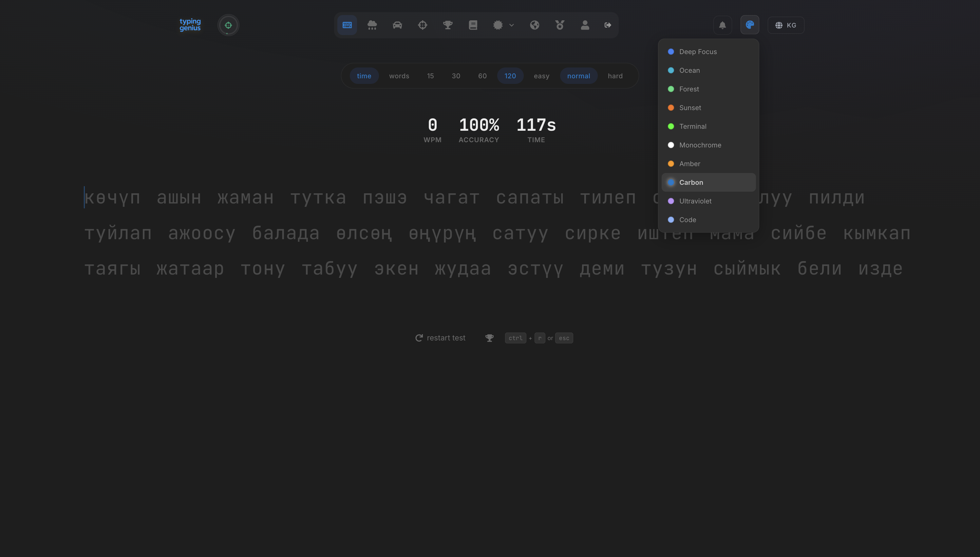Open the palette theme picker
The image size is (980, 557).
click(749, 25)
